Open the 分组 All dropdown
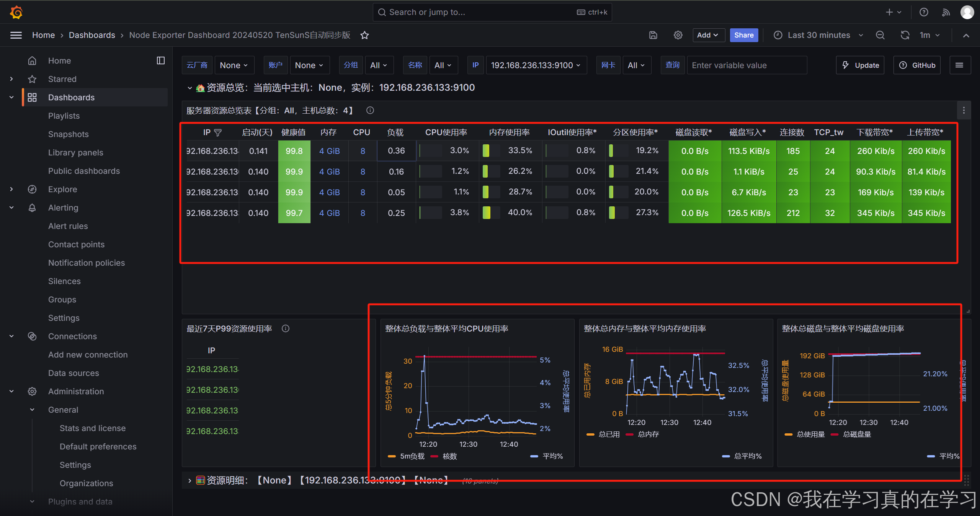The height and width of the screenshot is (516, 980). 379,65
